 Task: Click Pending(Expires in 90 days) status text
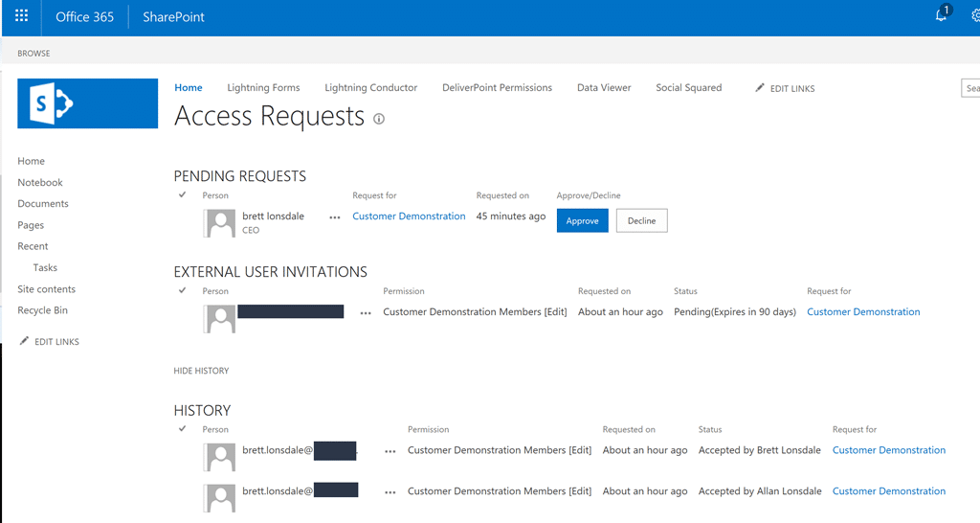click(x=735, y=311)
